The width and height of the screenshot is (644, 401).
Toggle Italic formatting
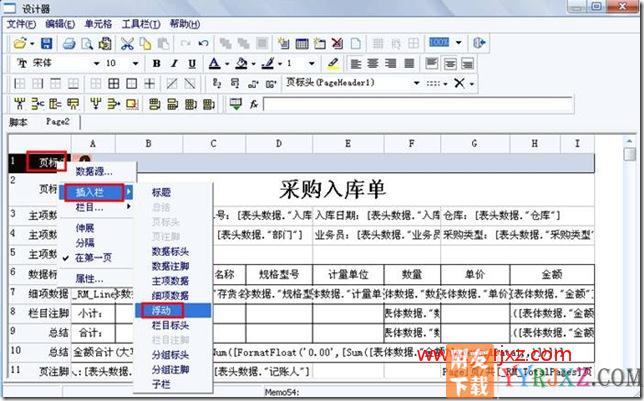point(174,63)
